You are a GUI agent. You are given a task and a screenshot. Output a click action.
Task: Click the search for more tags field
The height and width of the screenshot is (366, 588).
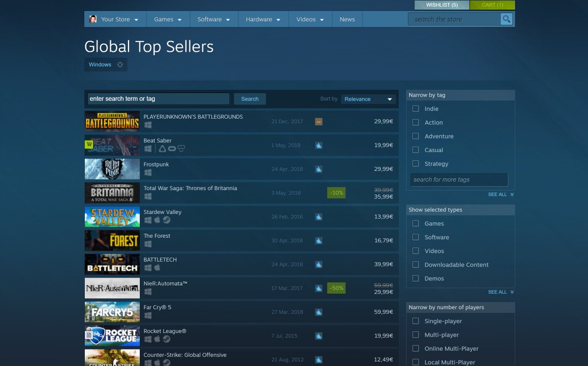[459, 180]
